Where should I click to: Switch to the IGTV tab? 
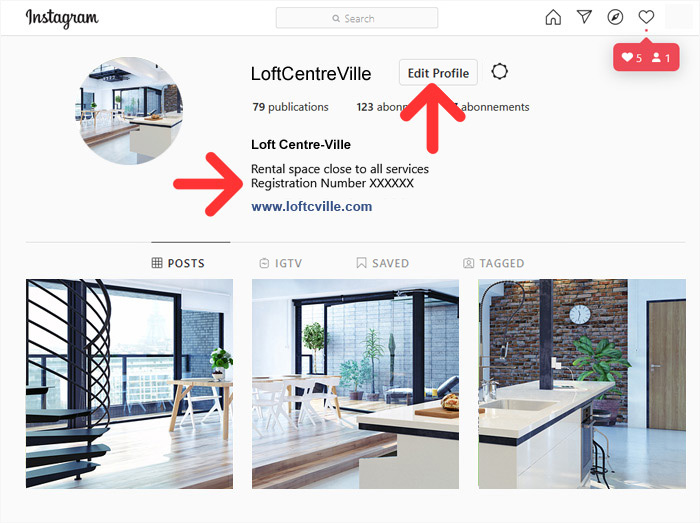click(281, 263)
